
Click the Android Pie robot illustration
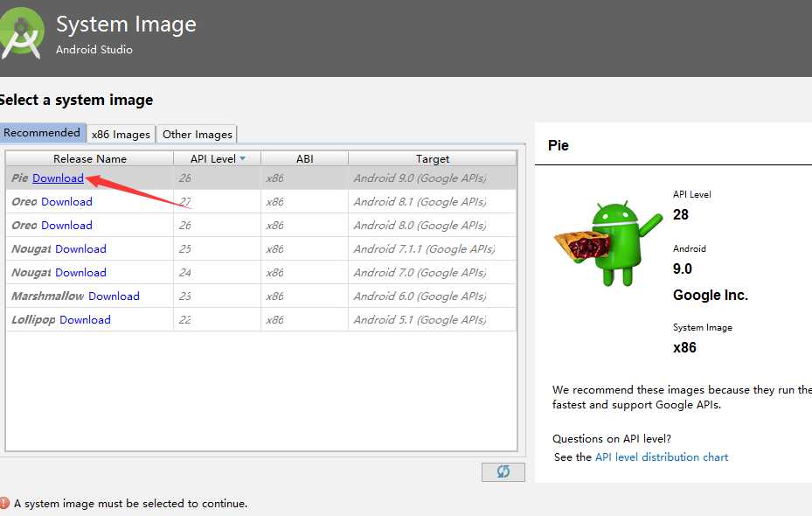point(608,243)
